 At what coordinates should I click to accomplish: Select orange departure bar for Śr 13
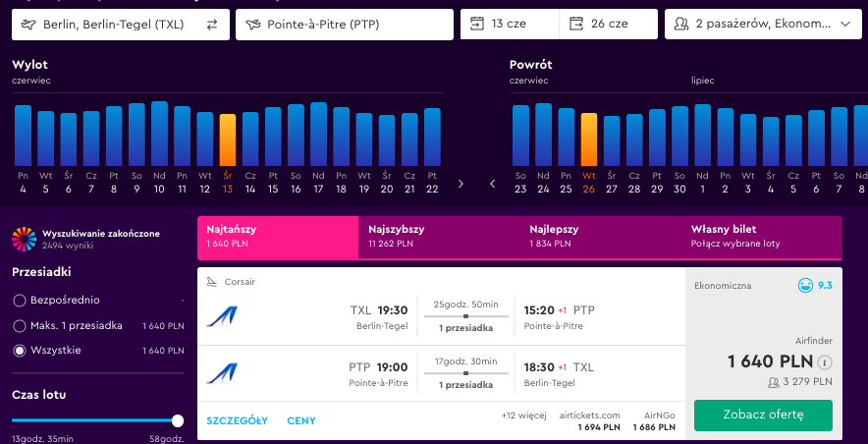pos(228,140)
